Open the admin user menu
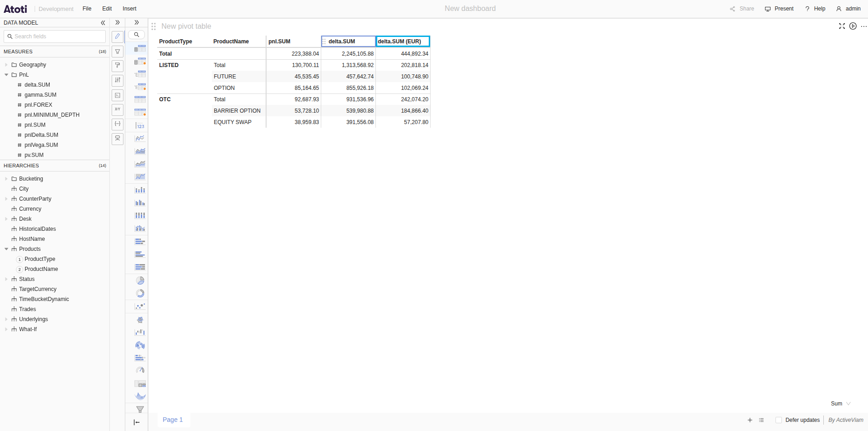The image size is (868, 431). point(848,9)
